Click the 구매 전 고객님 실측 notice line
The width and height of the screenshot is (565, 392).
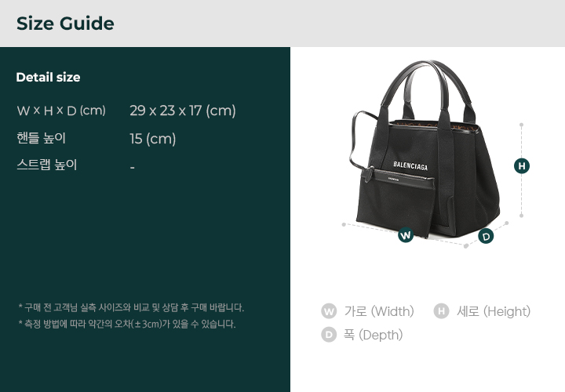point(131,308)
